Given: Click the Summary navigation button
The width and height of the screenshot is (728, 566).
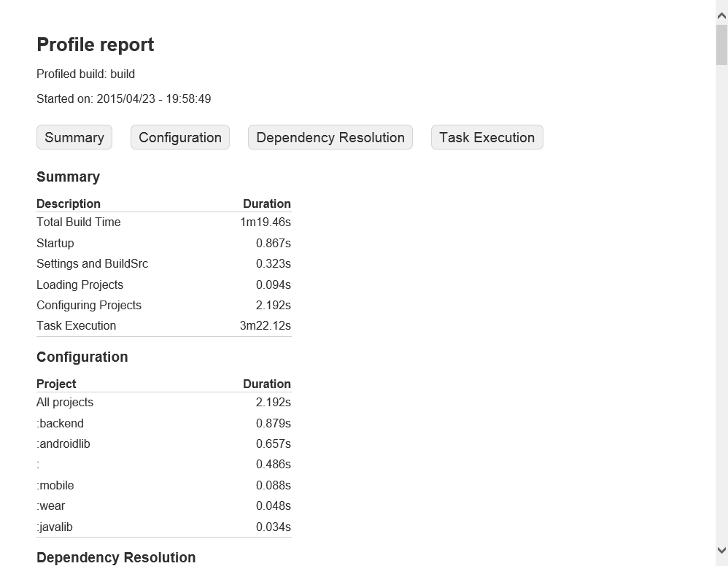Looking at the screenshot, I should pyautogui.click(x=74, y=137).
